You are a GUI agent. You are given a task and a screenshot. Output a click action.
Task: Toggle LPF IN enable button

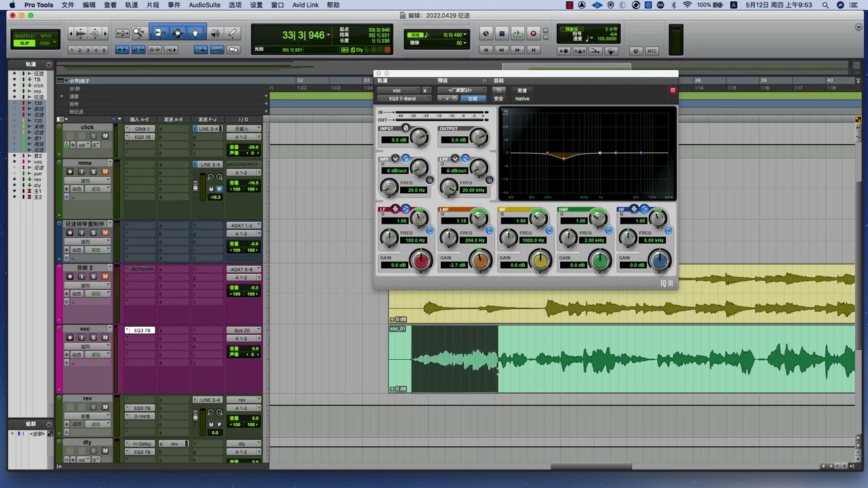490,180
